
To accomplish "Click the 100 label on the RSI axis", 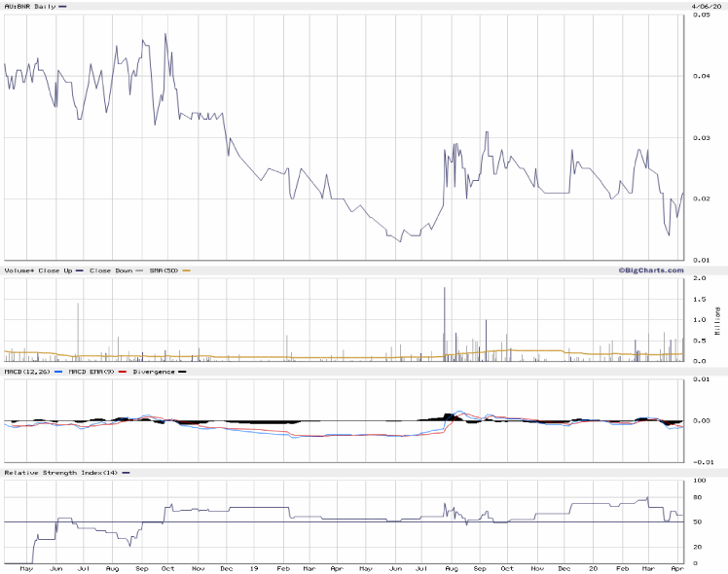I will [698, 482].
